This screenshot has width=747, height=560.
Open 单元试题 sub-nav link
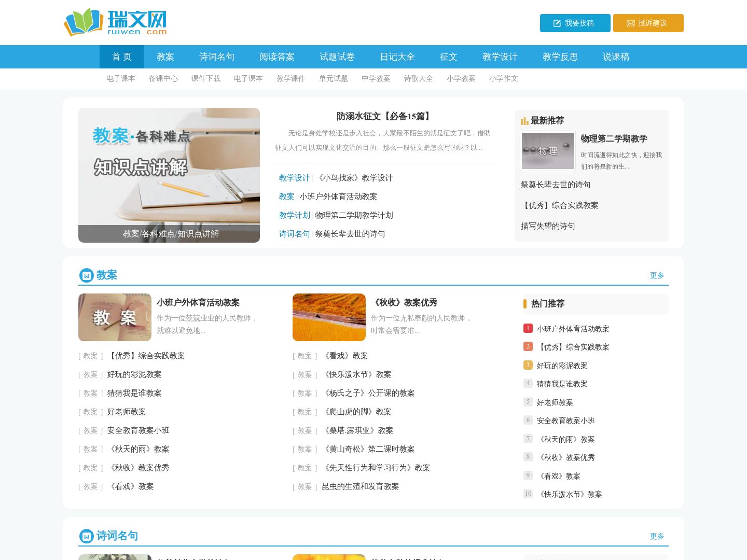pyautogui.click(x=334, y=78)
